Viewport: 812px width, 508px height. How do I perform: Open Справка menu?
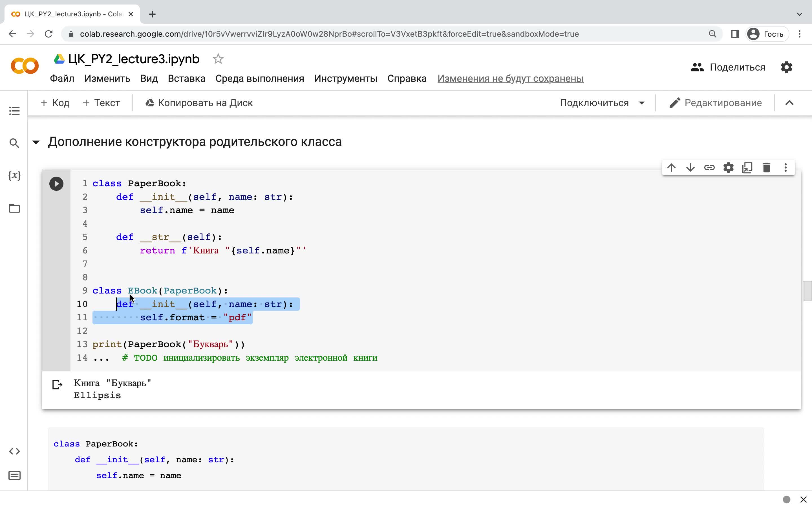[407, 79]
